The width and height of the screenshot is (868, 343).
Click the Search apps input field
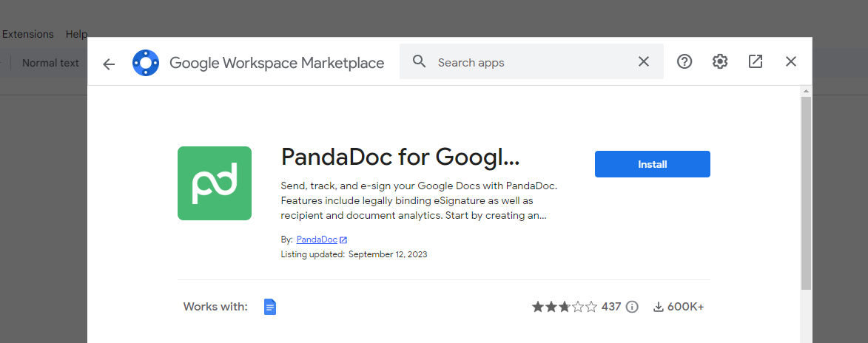pos(531,61)
